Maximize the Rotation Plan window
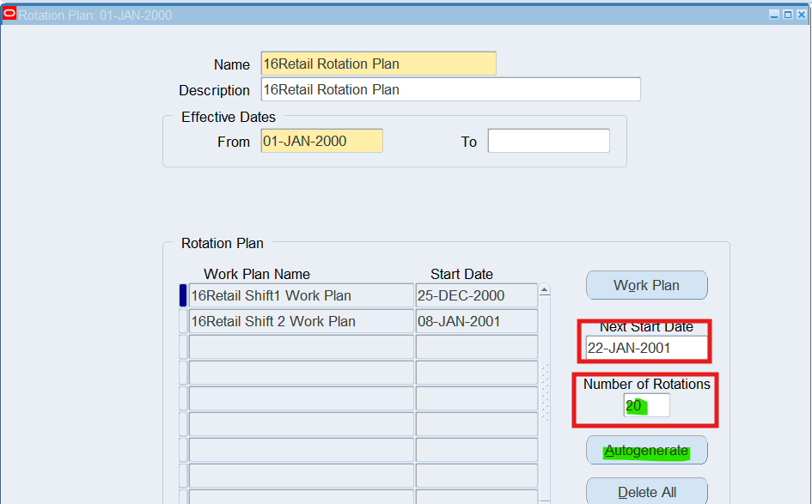 [788, 15]
